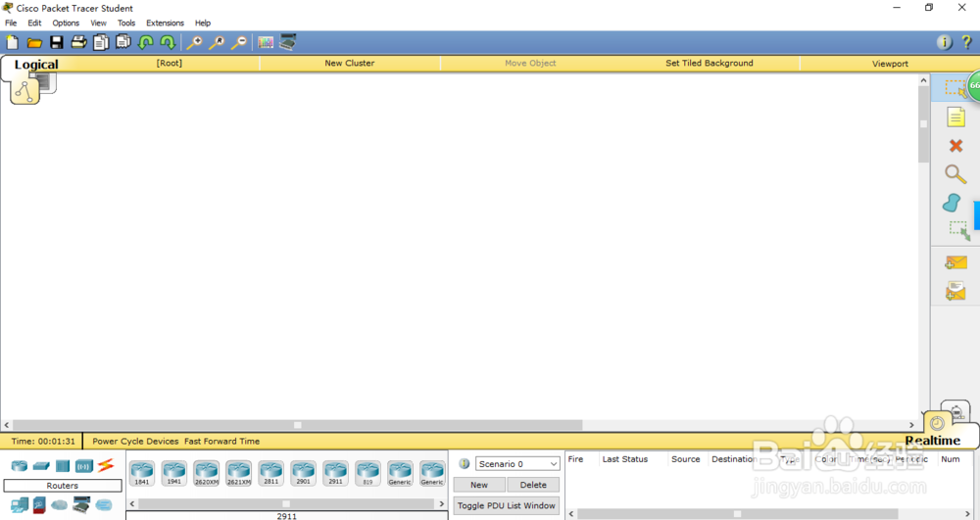Image resolution: width=980 pixels, height=520 pixels.
Task: Click Viewport in the yellow bar
Action: click(890, 63)
